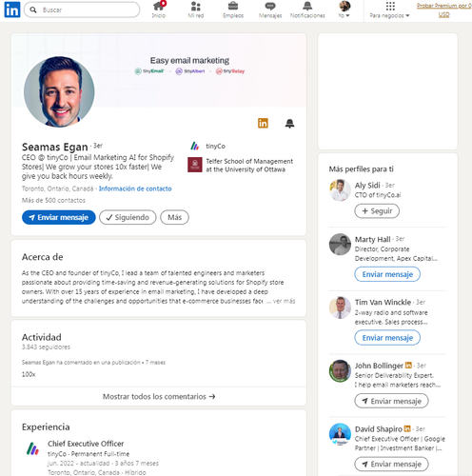Screen dimensions: 472x476
Task: Open tinyCo logo in Experiencia
Action: 32,448
